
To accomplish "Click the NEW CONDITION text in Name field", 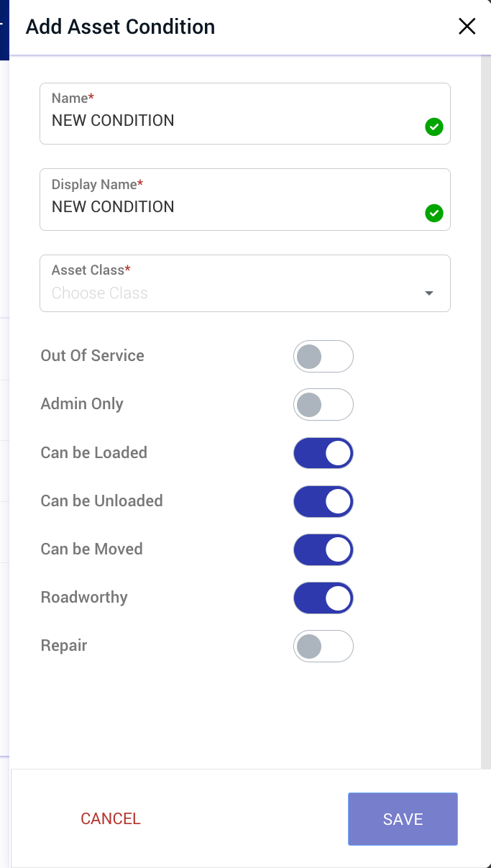I will pyautogui.click(x=112, y=120).
